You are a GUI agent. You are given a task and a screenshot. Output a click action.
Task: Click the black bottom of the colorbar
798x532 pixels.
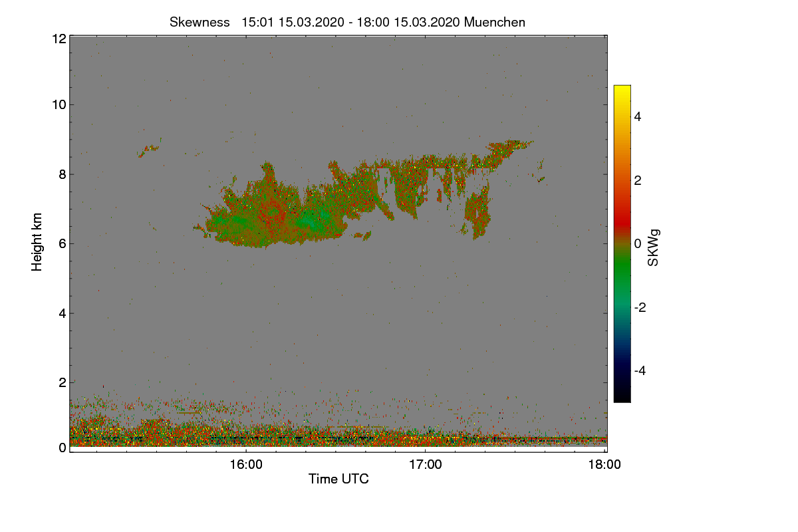pyautogui.click(x=622, y=396)
